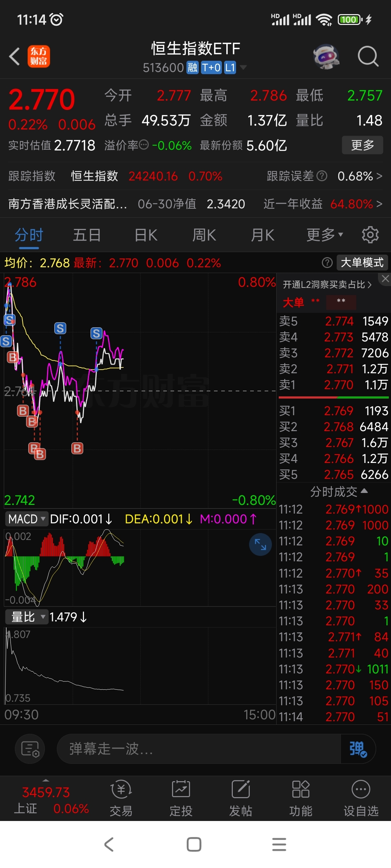Open the 量比 indicator dropdown
This screenshot has width=391, height=868.
tap(27, 617)
